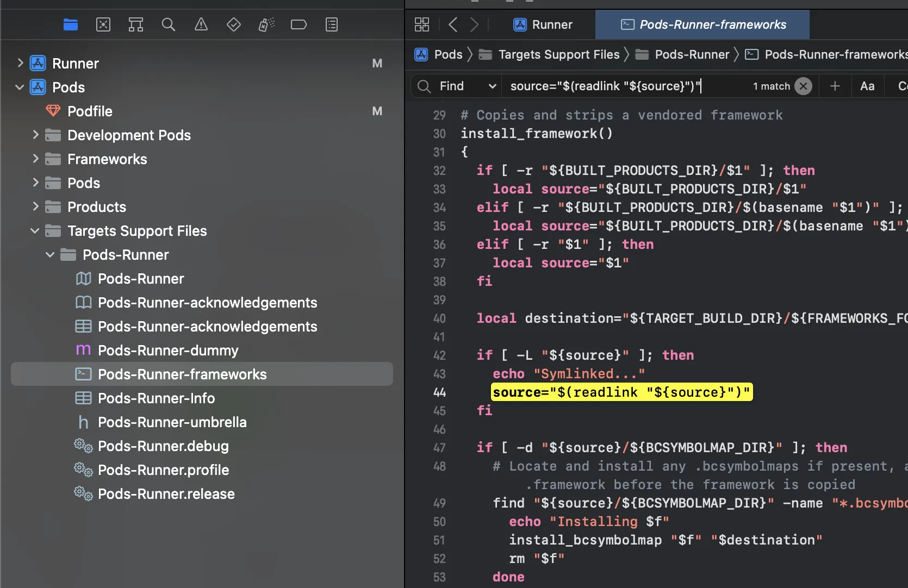The width and height of the screenshot is (908, 588).
Task: Collapse the Targets Support Files folder
Action: coord(35,230)
